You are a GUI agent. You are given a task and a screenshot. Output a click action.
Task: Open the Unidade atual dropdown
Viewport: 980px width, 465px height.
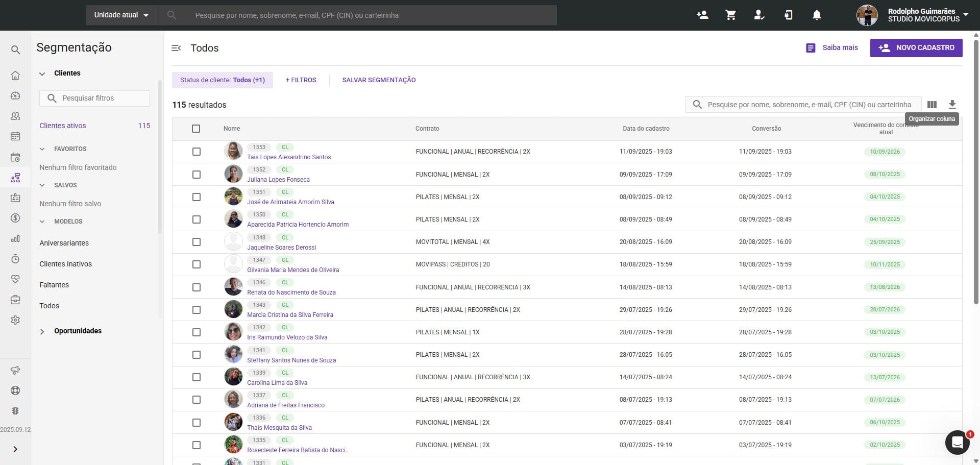coord(122,15)
